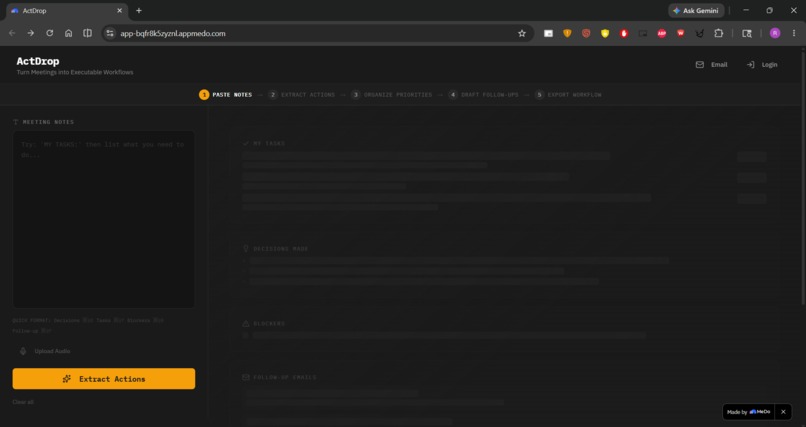This screenshot has width=806, height=427.
Task: Bookmark this page with the star
Action: (x=522, y=33)
